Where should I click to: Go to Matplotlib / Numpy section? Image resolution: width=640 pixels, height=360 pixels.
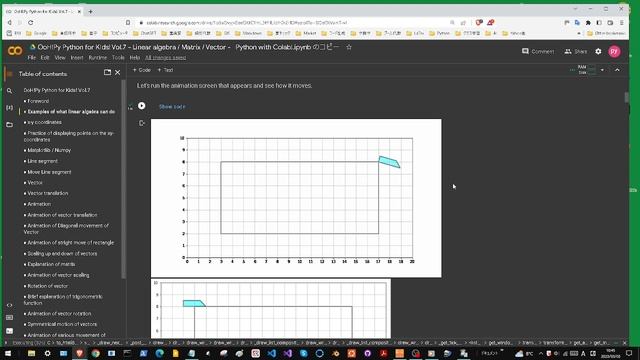pos(49,150)
